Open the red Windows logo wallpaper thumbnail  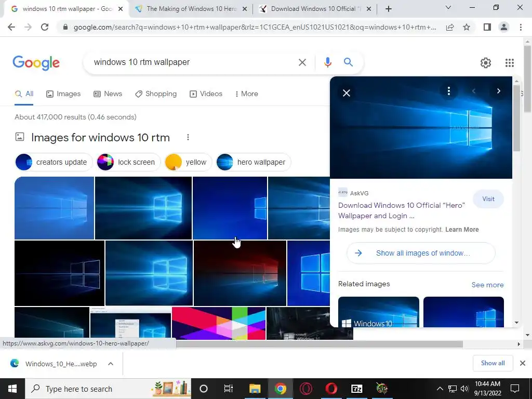tap(240, 273)
